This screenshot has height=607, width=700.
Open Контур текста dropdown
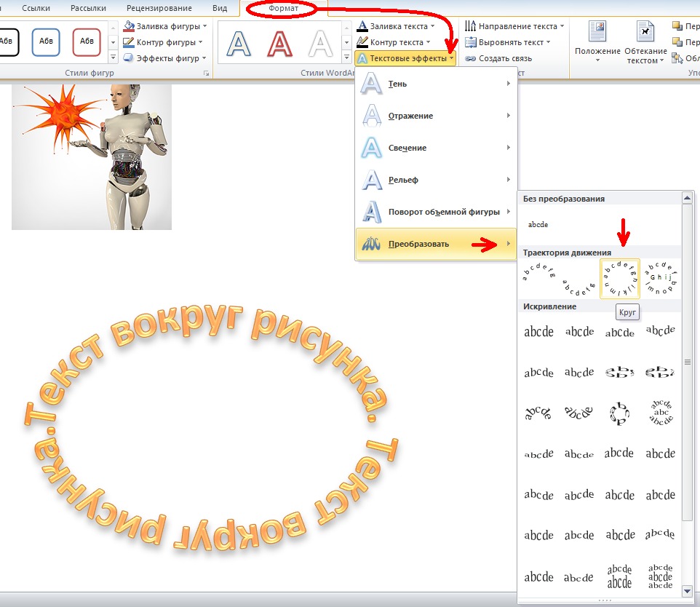coord(394,42)
